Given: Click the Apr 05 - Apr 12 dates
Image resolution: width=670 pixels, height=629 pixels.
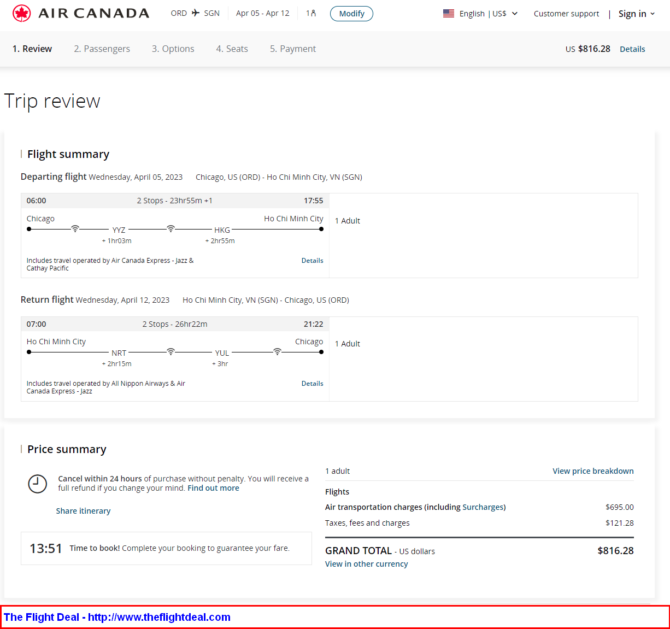Looking at the screenshot, I should [262, 13].
